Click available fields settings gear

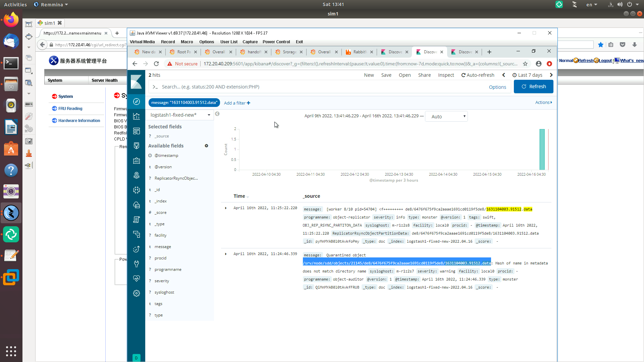207,146
